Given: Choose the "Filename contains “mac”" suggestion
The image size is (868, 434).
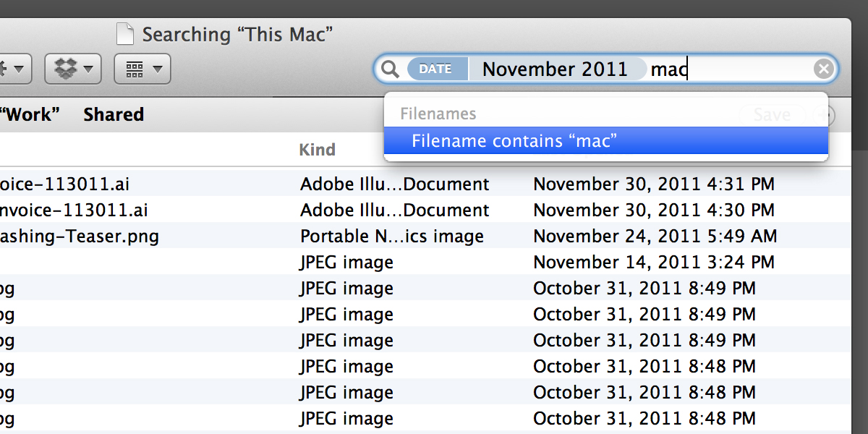Looking at the screenshot, I should 606,140.
